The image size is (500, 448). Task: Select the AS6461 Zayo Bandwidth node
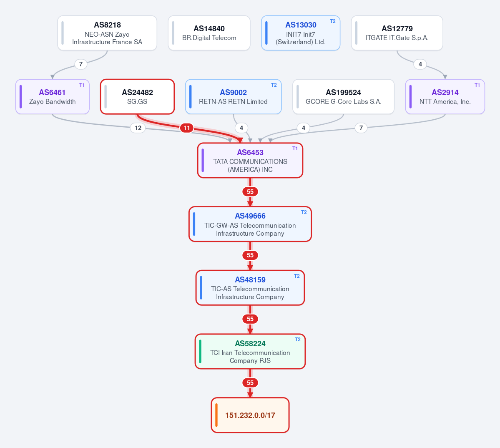[52, 97]
